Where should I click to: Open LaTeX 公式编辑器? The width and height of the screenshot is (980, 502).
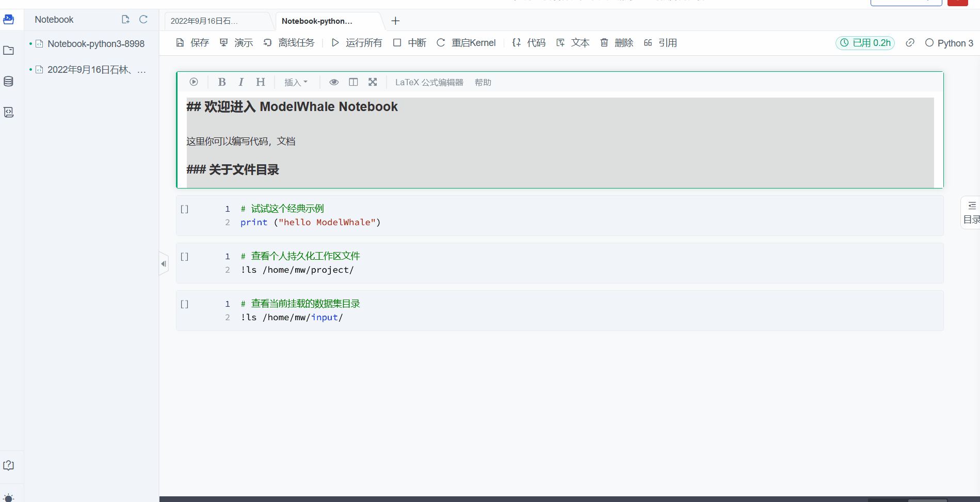pyautogui.click(x=429, y=82)
